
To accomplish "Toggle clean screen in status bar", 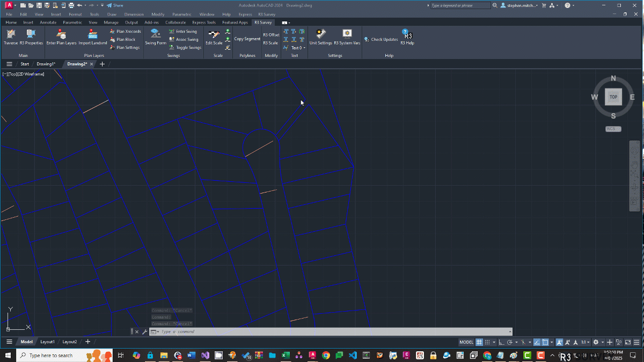I will coord(628,342).
